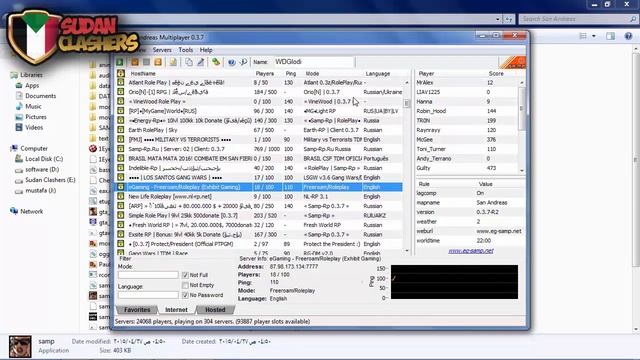Click the Update Master List page icon
This screenshot has width=640, height=360.
click(173, 62)
